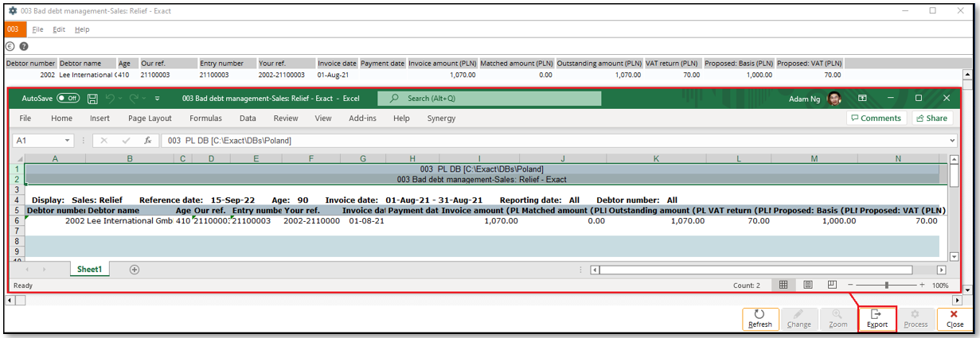980x338 pixels.
Task: Click the Redo arrow in Excel
Action: (x=133, y=99)
